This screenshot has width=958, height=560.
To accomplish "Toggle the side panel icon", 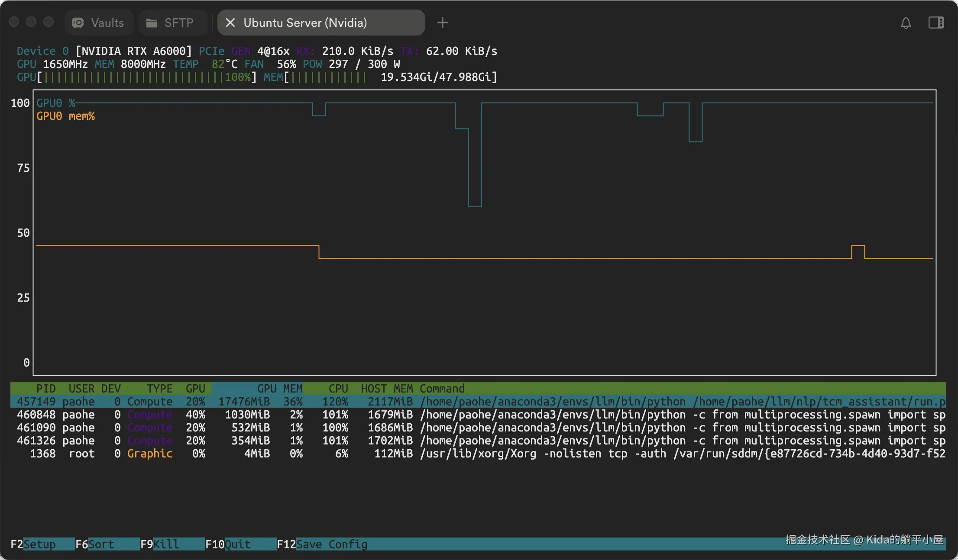I will [936, 23].
